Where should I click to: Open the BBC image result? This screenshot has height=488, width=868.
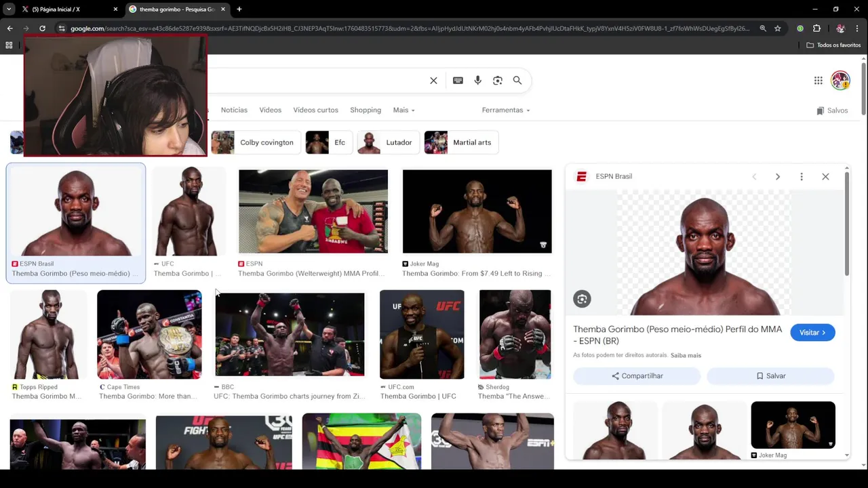click(290, 335)
